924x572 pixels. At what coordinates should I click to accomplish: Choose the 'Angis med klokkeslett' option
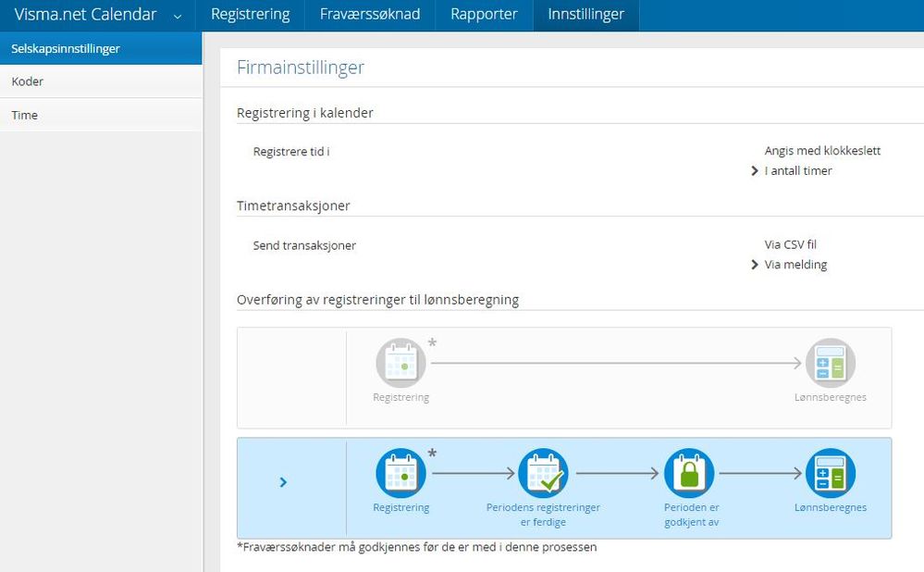(822, 150)
